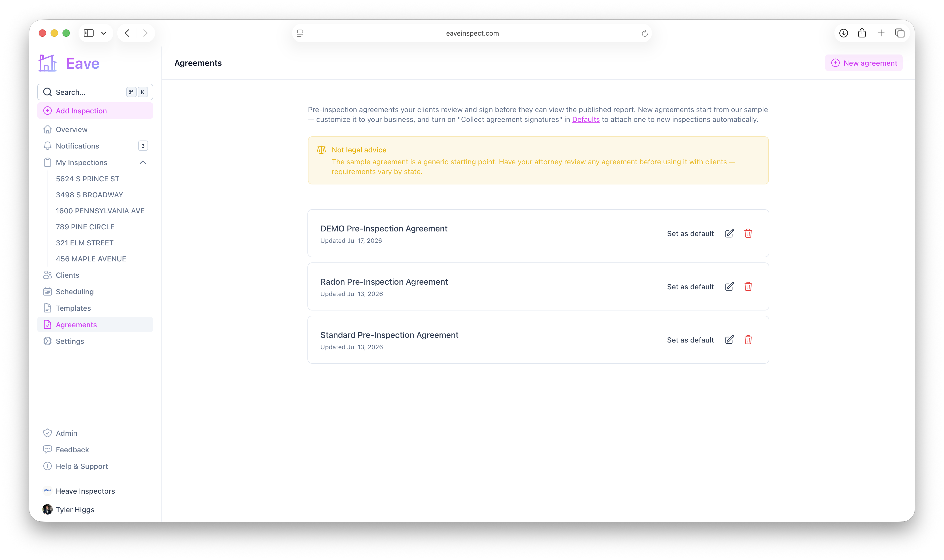944x560 pixels.
Task: Open the 456 MAPLE AVENUE inspection
Action: click(x=91, y=259)
